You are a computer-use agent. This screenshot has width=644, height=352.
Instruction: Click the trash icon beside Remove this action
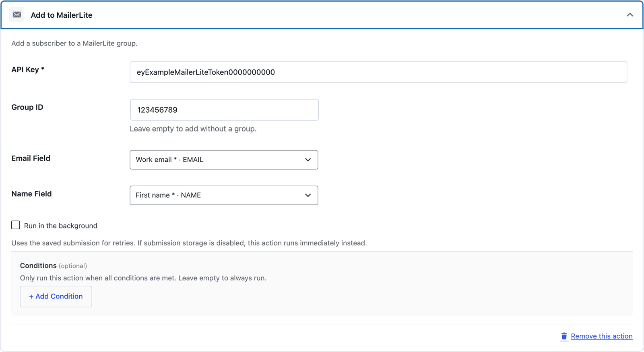point(564,336)
